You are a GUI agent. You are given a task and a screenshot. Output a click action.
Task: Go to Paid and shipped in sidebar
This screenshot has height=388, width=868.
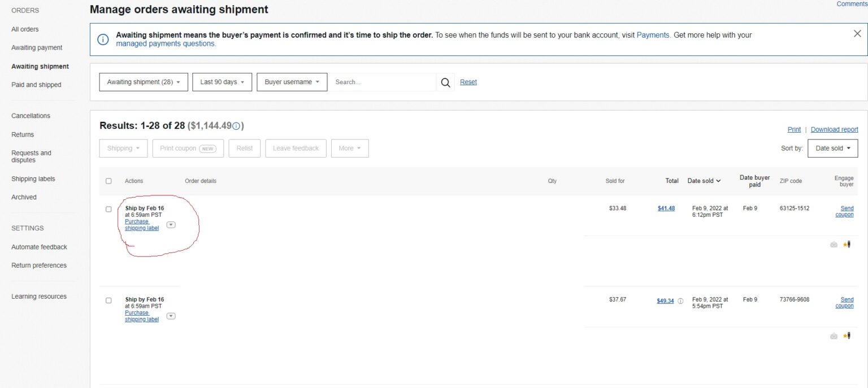(36, 85)
